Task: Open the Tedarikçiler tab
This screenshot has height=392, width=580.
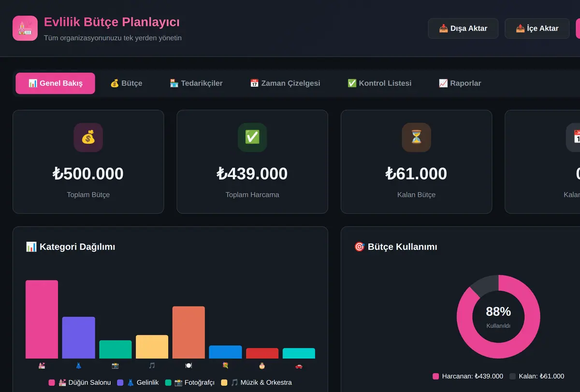Action: 196,83
